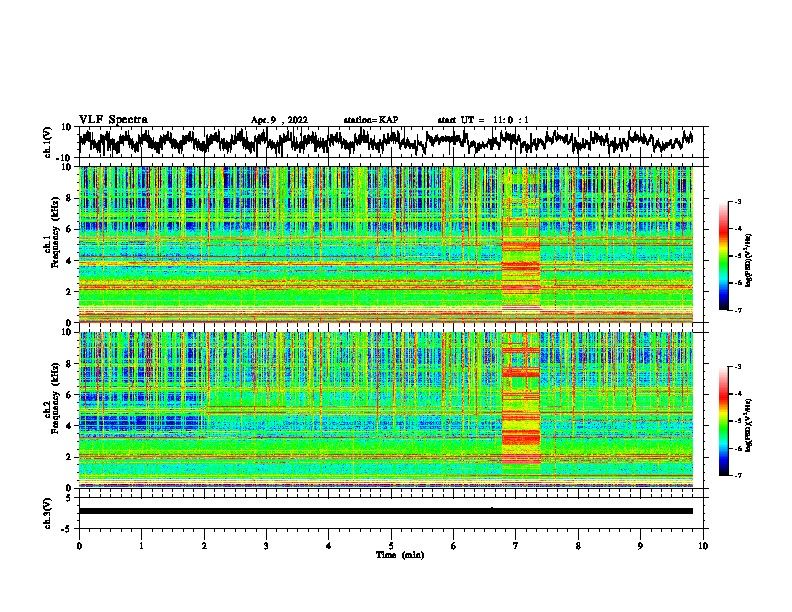The image size is (792, 612).
Task: Click the "6" kHz tick on ch.2 spectrogram
Action: 70,395
